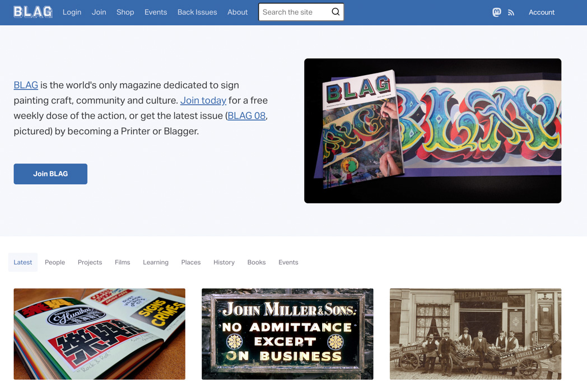Switch to the Books tab

(x=257, y=262)
